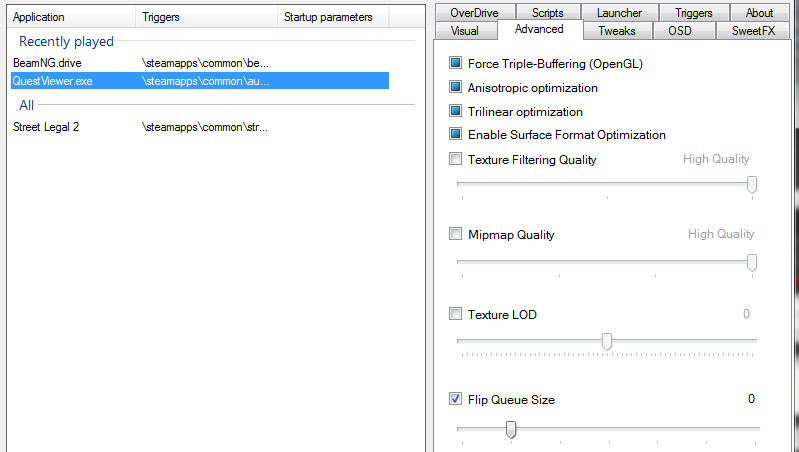Select BeamNG.drive in the application list

tap(48, 63)
